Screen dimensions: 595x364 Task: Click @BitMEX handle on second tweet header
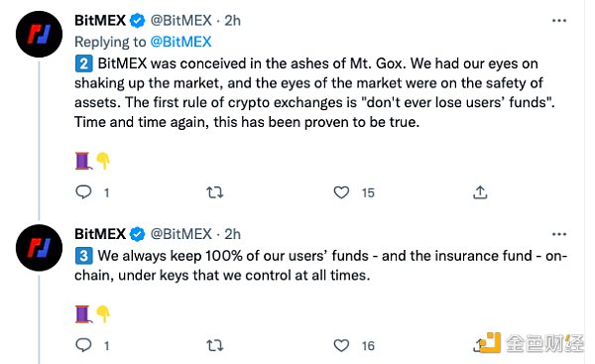click(181, 234)
